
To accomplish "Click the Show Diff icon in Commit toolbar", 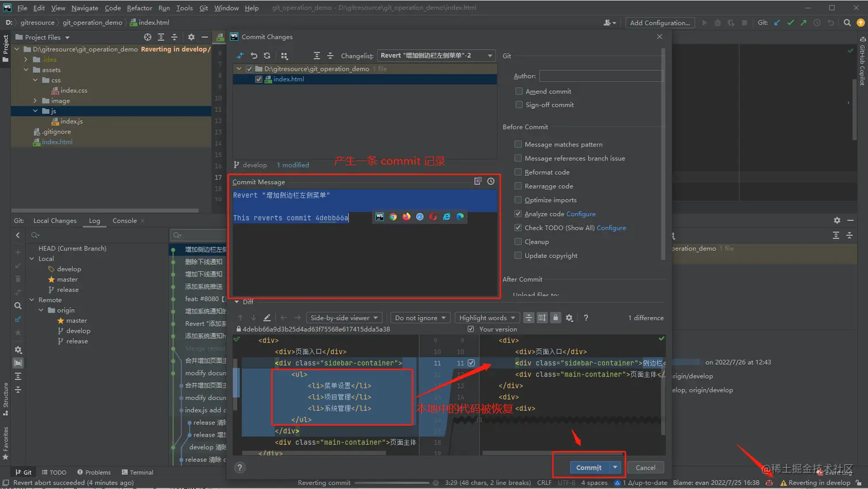I will [x=240, y=56].
